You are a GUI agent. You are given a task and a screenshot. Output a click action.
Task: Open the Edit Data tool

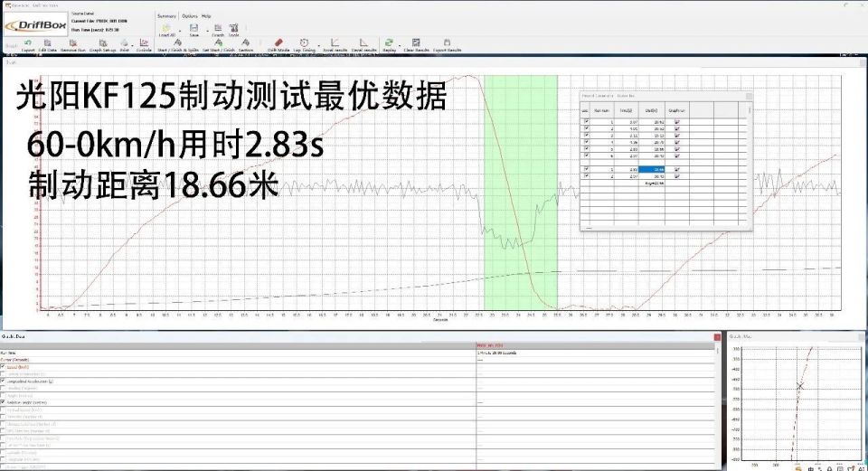tap(48, 42)
